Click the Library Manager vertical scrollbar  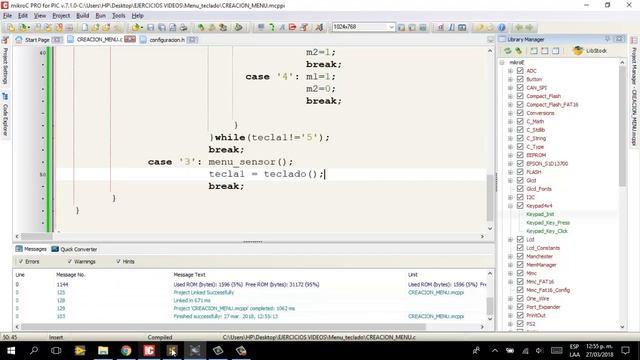click(x=622, y=126)
